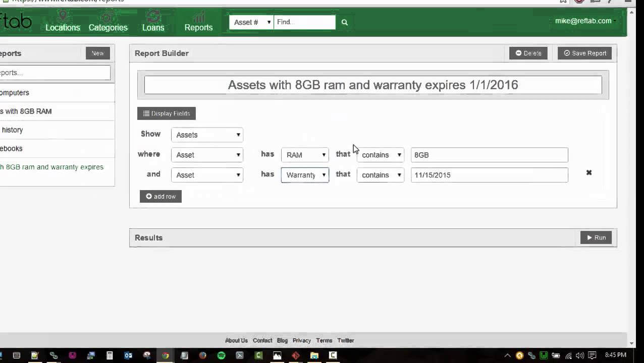Remove the Warranty row with the X icon
Screen dimensions: 644x363
coord(588,172)
